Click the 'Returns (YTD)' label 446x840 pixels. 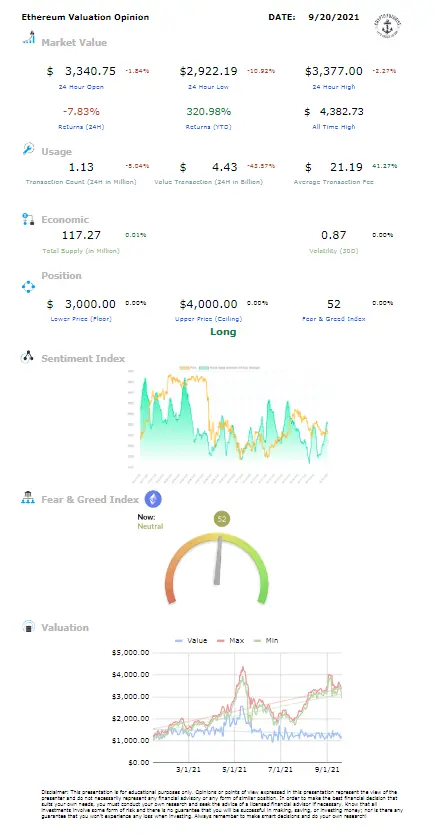209,127
